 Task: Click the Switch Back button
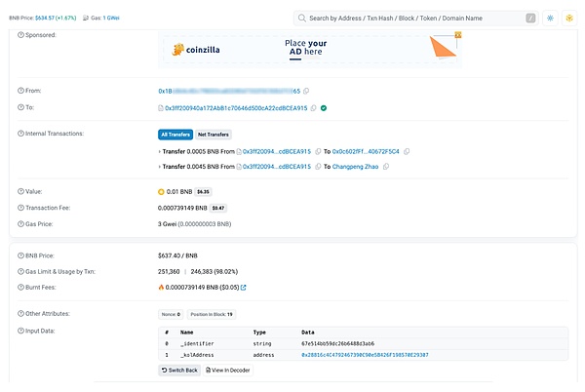coord(178,371)
